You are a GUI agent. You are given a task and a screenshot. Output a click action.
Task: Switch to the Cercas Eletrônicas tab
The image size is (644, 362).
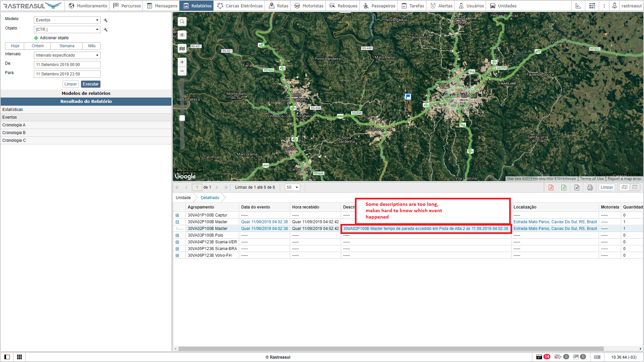(x=240, y=6)
